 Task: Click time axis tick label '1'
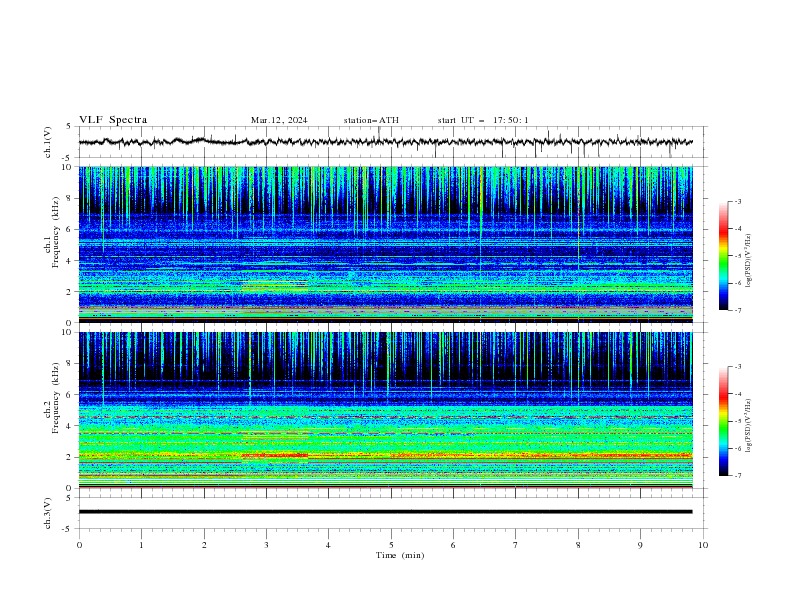pyautogui.click(x=141, y=545)
